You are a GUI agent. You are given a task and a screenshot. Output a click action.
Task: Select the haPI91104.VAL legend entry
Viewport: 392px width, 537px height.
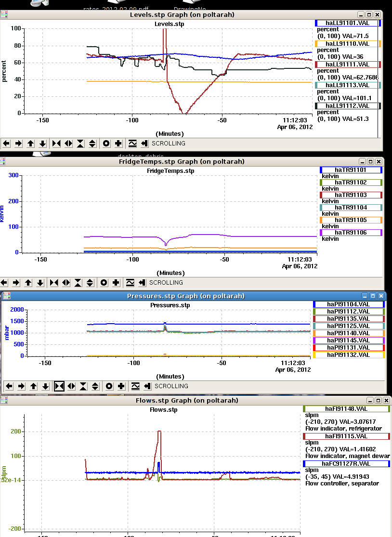(x=349, y=304)
